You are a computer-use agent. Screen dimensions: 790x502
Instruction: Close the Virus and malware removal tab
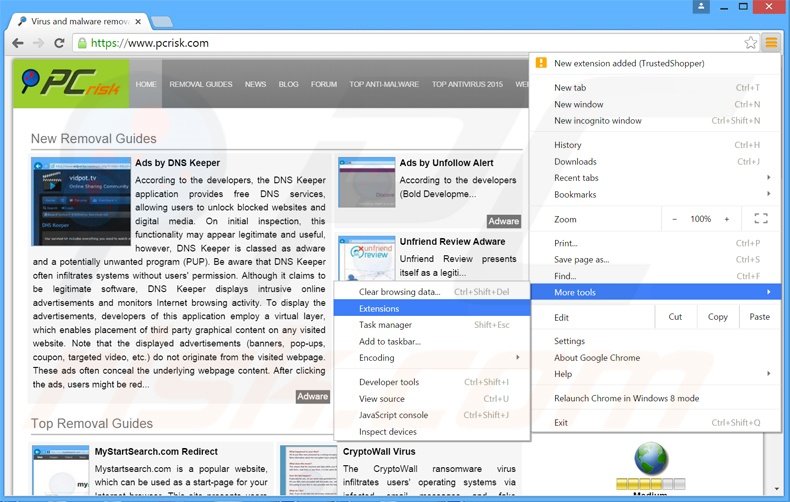138,22
